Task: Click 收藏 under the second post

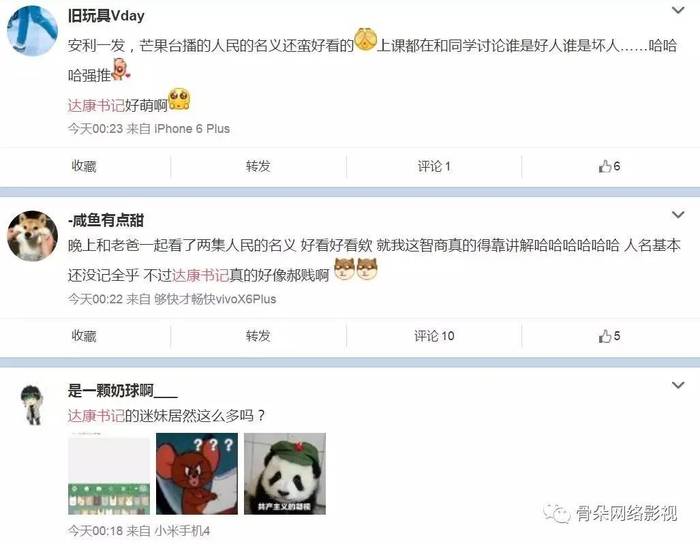Action: [x=84, y=336]
